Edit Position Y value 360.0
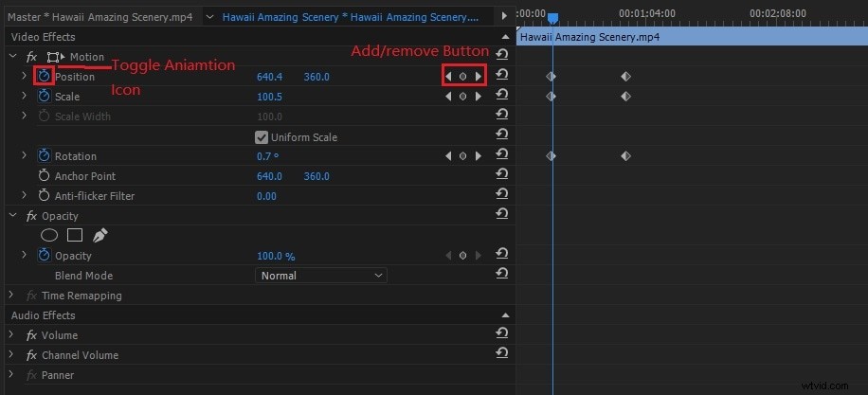 (x=316, y=77)
